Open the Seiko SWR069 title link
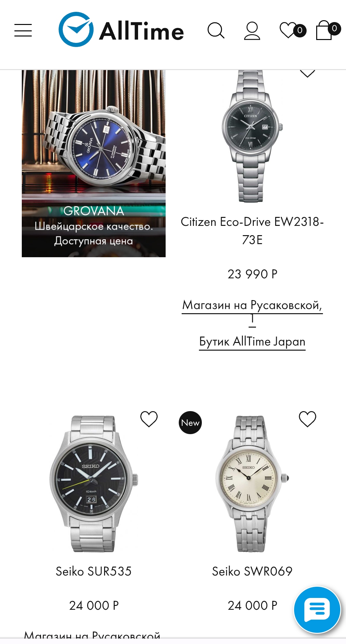The image size is (346, 644). click(252, 571)
